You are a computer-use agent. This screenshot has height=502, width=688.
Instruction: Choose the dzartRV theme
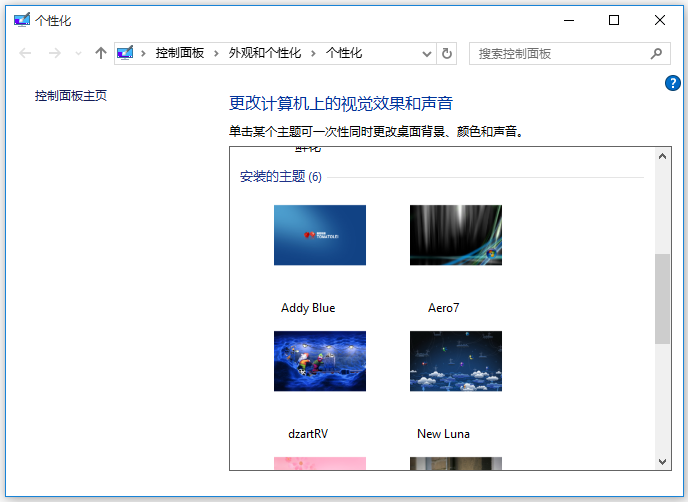point(319,361)
